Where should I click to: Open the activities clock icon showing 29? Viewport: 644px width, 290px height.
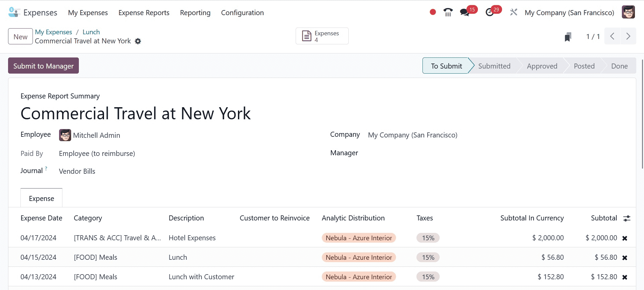(x=490, y=12)
